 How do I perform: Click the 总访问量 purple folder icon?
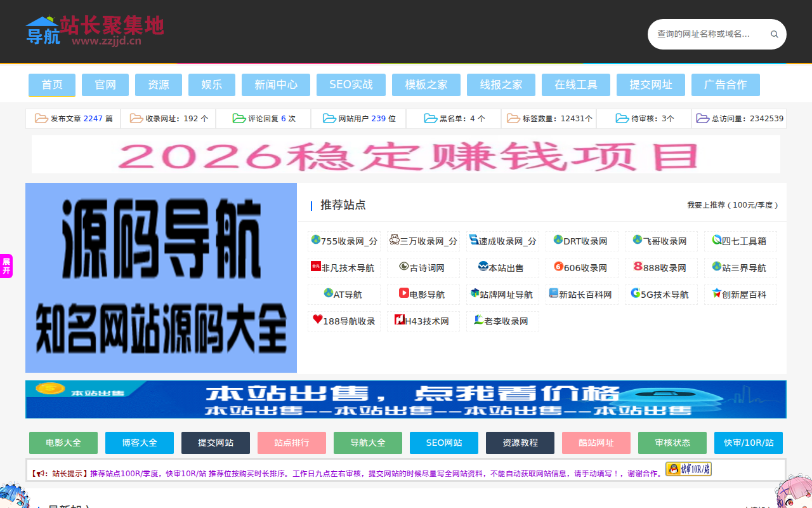703,118
